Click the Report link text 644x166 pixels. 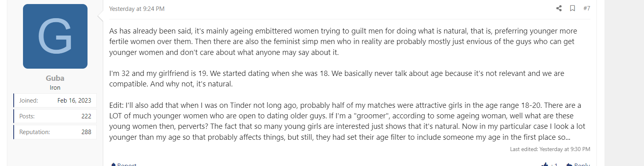tap(127, 164)
